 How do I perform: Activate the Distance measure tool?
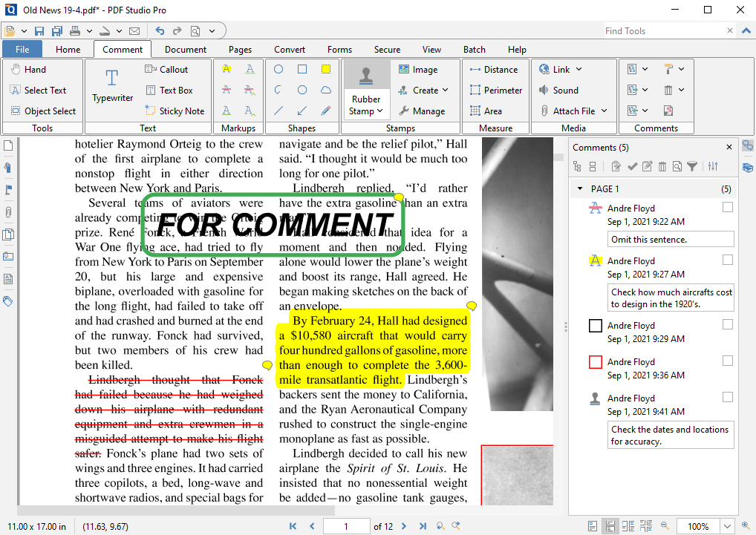(x=495, y=69)
